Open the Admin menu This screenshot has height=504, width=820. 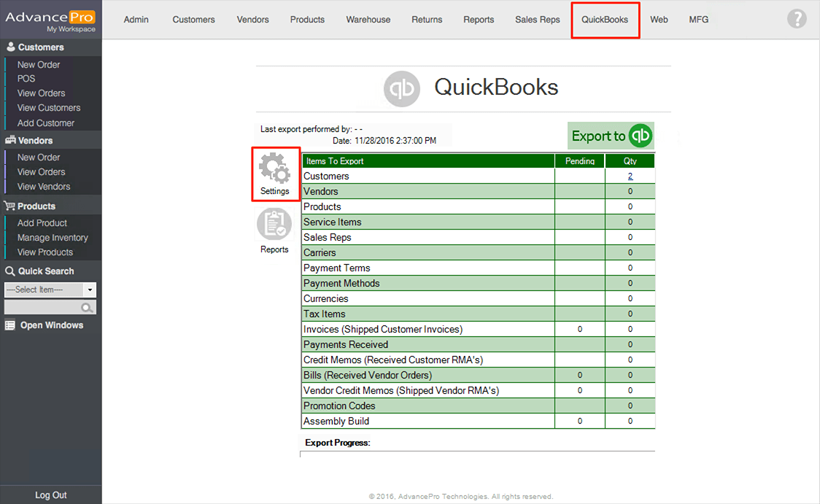coord(136,20)
